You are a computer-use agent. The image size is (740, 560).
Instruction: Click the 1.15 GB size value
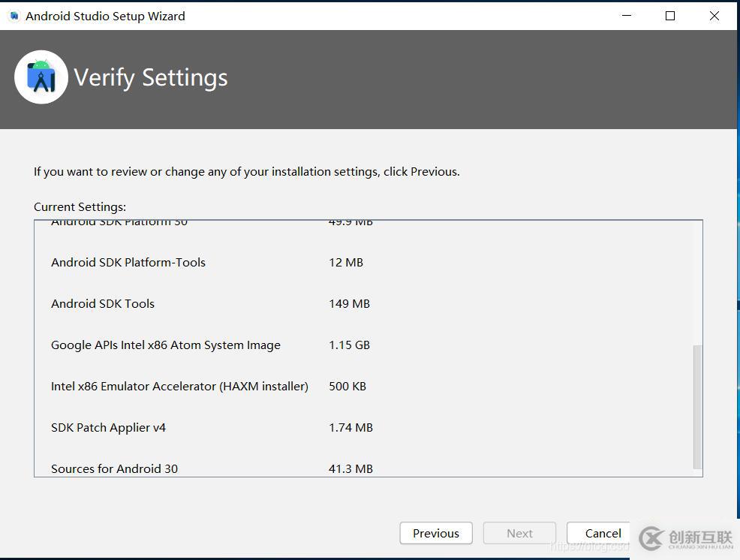349,345
